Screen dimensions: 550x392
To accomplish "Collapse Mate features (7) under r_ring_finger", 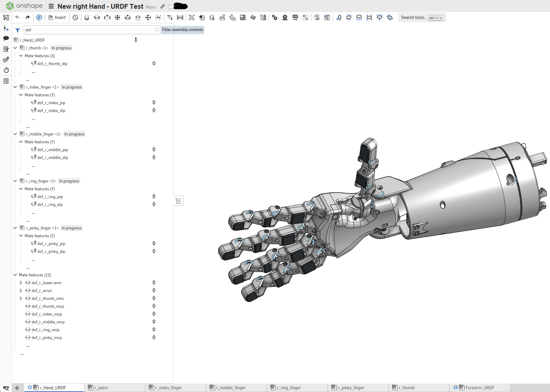I will click(x=21, y=189).
